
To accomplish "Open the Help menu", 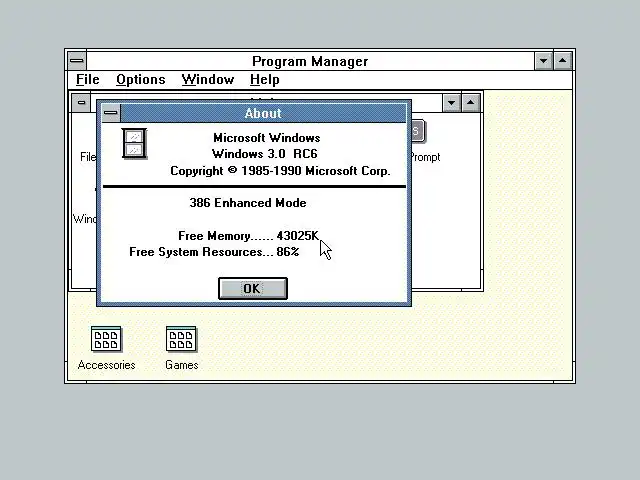I will [265, 80].
